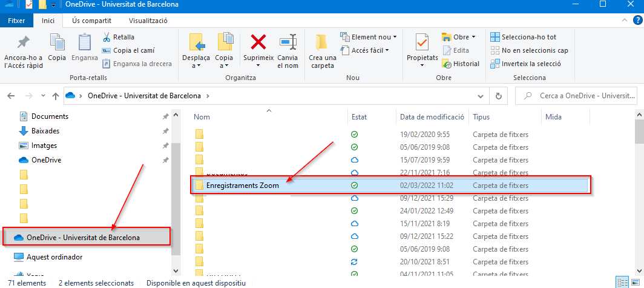
Task: Click the Propietats icon in ribbon
Action: tap(422, 43)
